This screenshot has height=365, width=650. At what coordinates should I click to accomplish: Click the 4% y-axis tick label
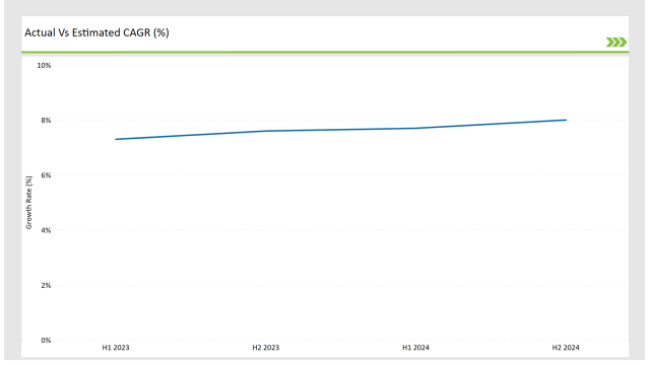46,230
